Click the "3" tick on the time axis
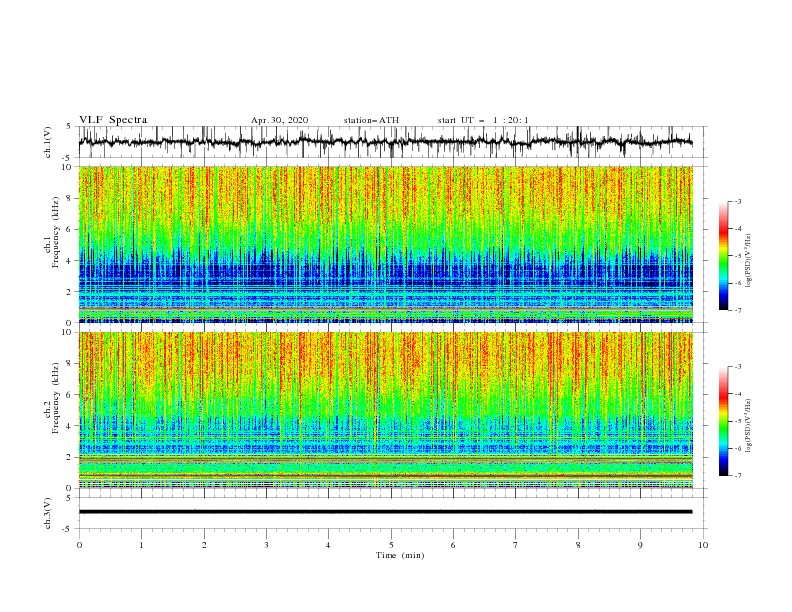Viewport: 792px width, 612px height. (266, 545)
